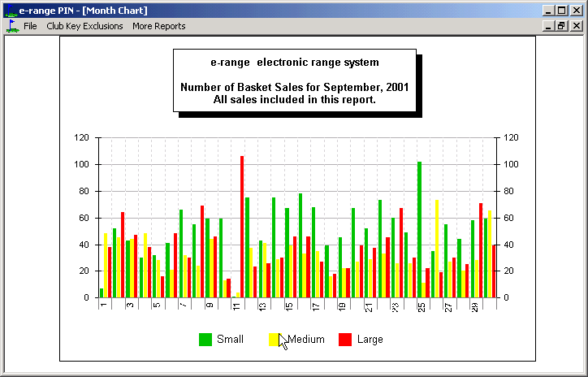Click the yellow Medium legend swatch
Screen dimensions: 588x377
(x=275, y=340)
